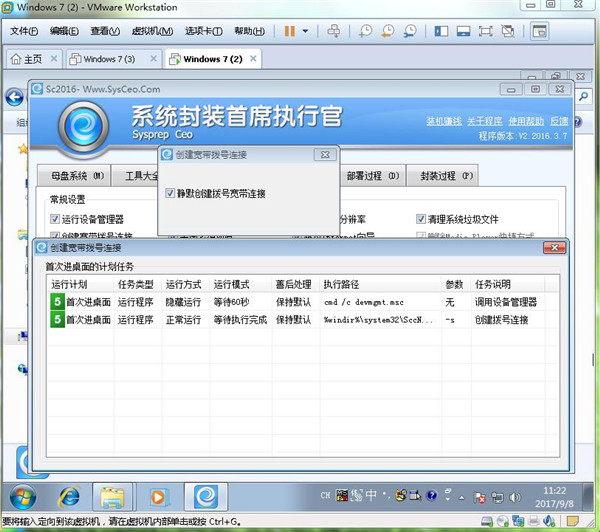This screenshot has width=600, height=532.
Task: Open the network tray icon
Action: click(497, 497)
